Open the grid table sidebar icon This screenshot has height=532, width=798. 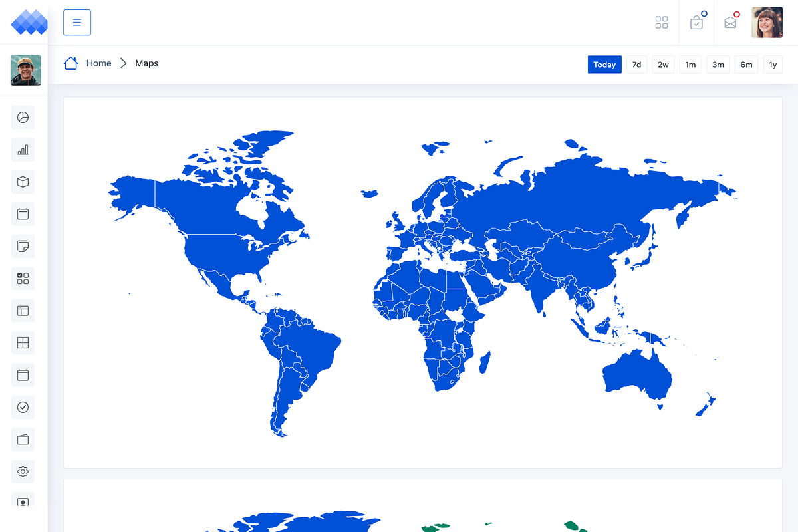click(23, 343)
